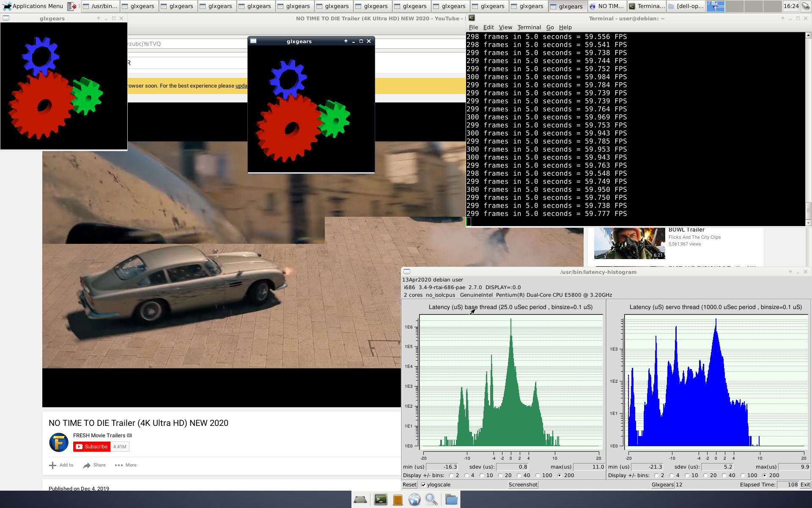Select base thread bins radio 20
Viewport: 812px width, 508px height.
point(500,475)
